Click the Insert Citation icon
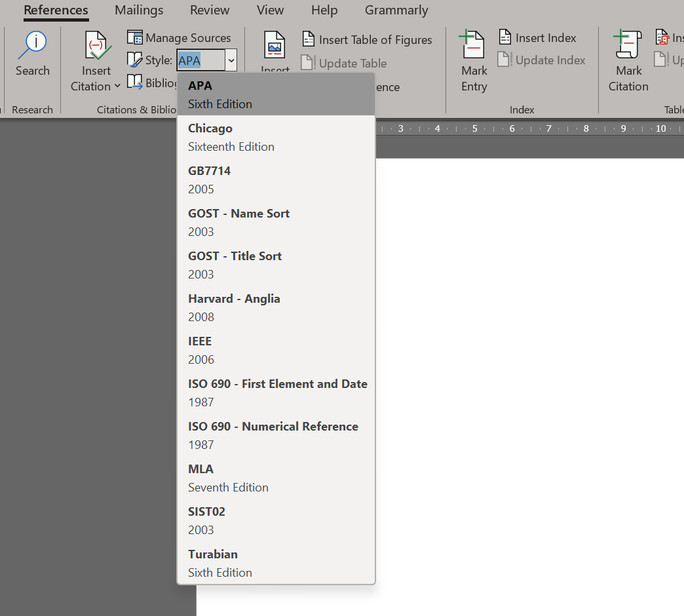The image size is (684, 616). point(97,46)
